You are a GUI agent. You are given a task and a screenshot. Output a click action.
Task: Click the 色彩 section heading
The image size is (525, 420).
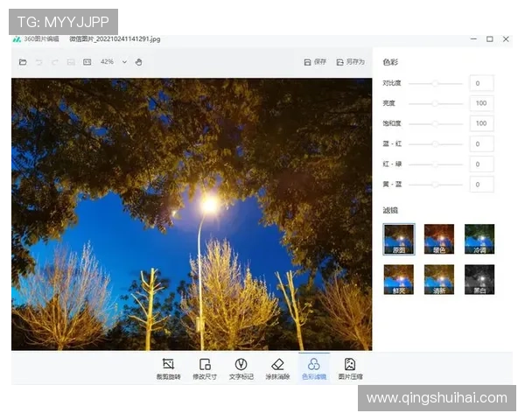coord(390,62)
